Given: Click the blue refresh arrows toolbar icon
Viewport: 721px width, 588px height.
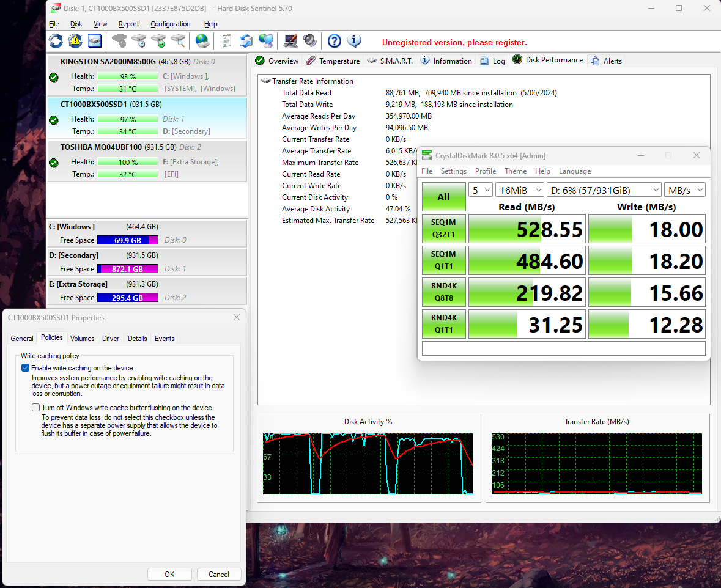Looking at the screenshot, I should (56, 41).
